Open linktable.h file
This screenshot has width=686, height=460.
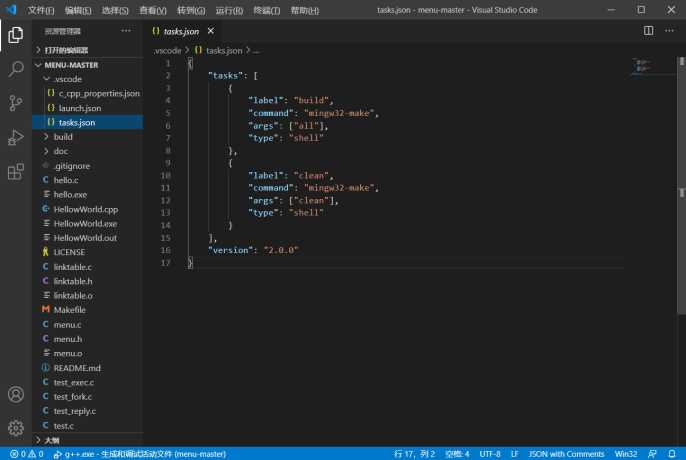tap(88, 281)
